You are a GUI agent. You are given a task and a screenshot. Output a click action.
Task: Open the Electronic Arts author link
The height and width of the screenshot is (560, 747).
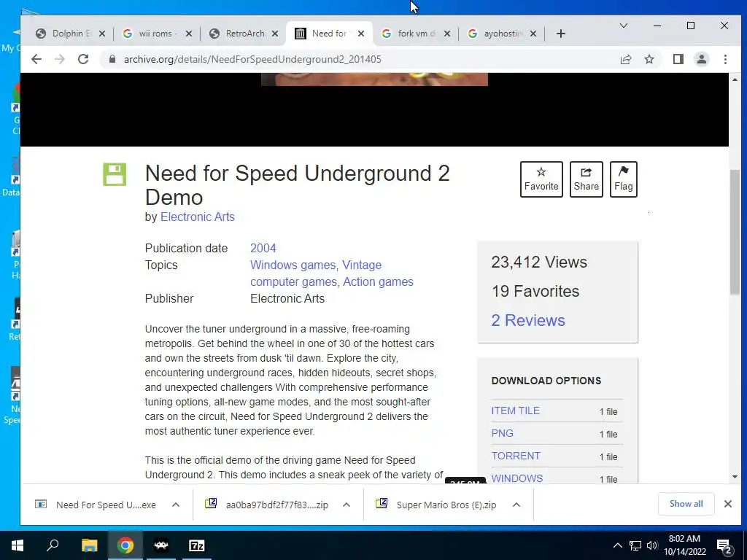click(x=197, y=217)
